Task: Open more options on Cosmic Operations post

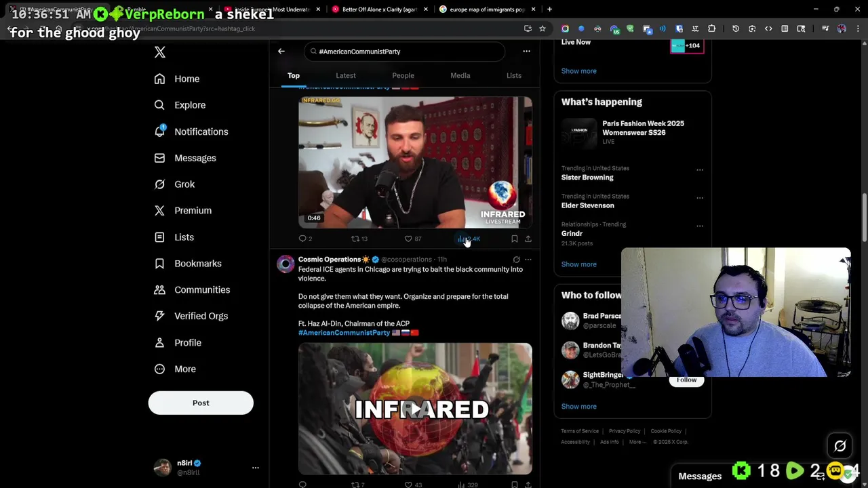Action: 528,260
